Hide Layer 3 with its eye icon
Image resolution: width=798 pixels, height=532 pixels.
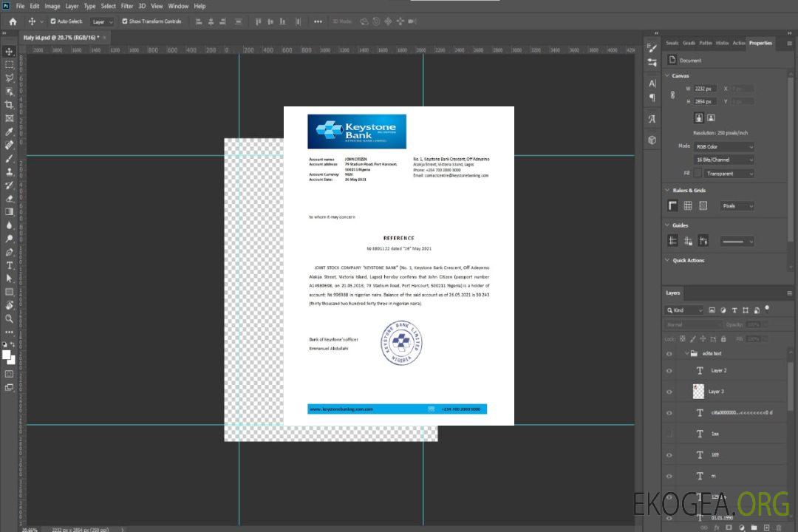tap(669, 392)
